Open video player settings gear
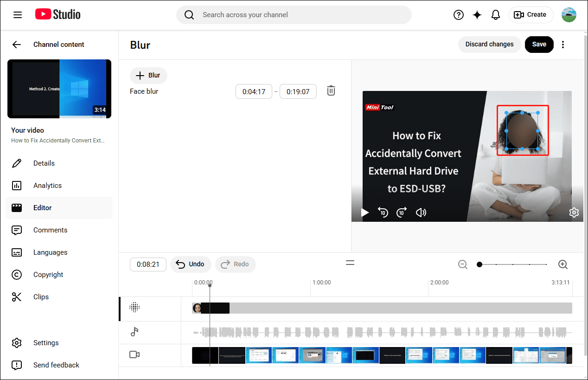 click(x=574, y=212)
